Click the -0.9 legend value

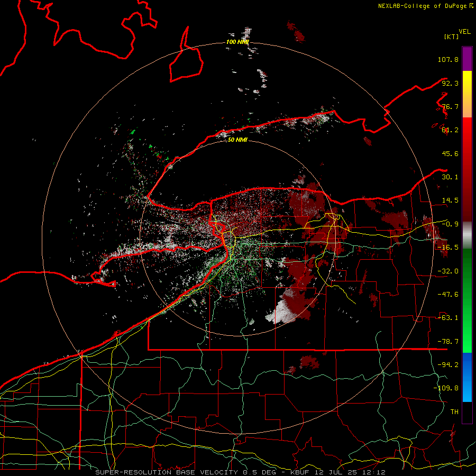(450, 224)
